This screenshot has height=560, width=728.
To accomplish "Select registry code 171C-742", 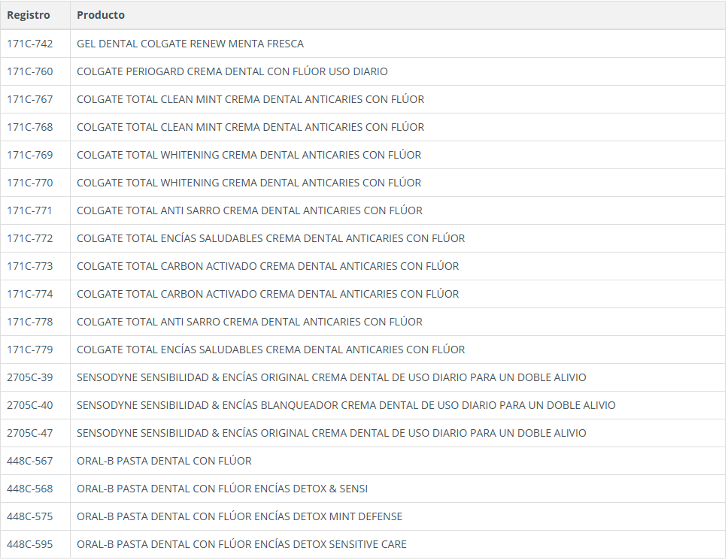I will pyautogui.click(x=30, y=44).
